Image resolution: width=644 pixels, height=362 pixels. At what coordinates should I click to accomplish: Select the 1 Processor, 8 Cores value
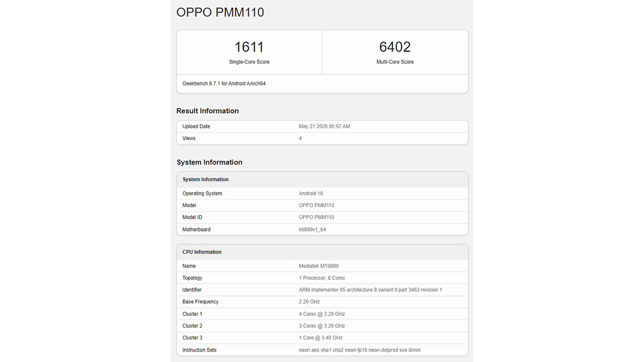322,278
